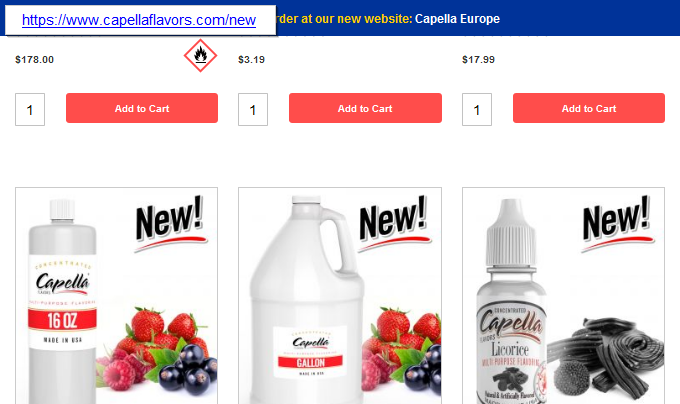Click quantity field for $17.99 item
The height and width of the screenshot is (404, 680).
(x=477, y=110)
